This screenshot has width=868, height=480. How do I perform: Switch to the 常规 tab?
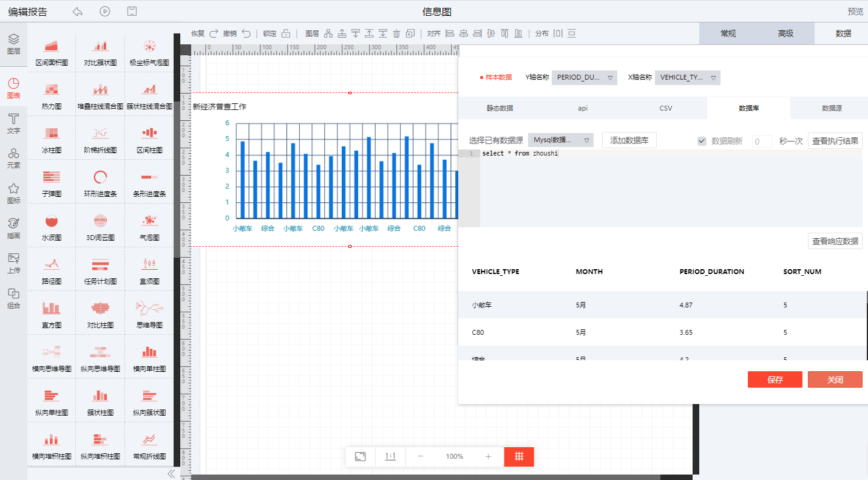point(728,33)
